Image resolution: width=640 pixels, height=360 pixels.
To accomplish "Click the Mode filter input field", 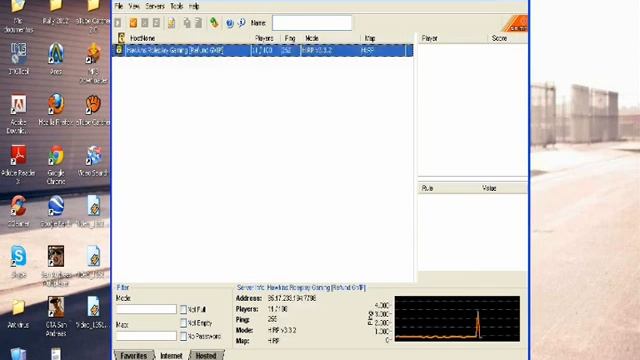I will click(146, 309).
